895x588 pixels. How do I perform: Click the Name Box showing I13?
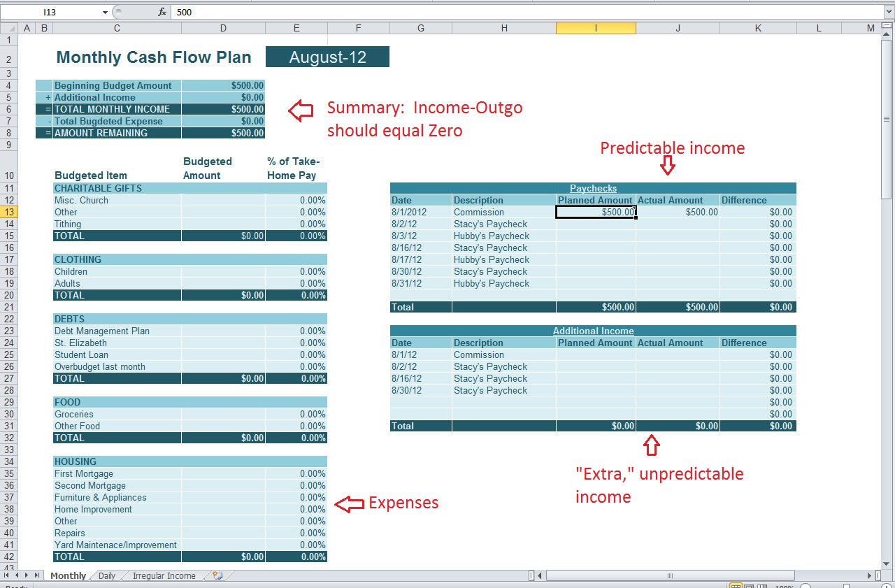(x=50, y=12)
